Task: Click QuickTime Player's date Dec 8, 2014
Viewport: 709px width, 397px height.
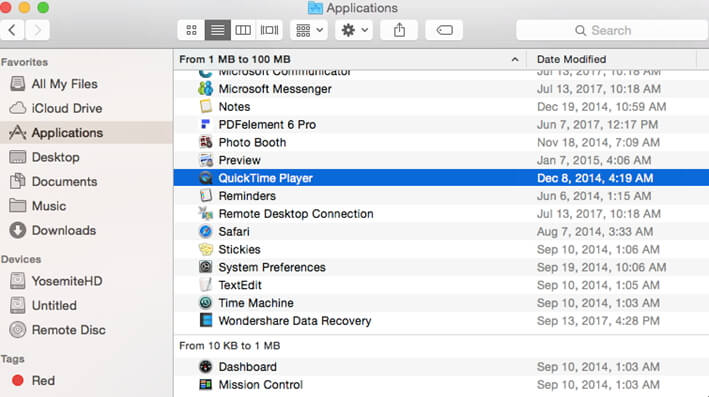Action: click(595, 178)
